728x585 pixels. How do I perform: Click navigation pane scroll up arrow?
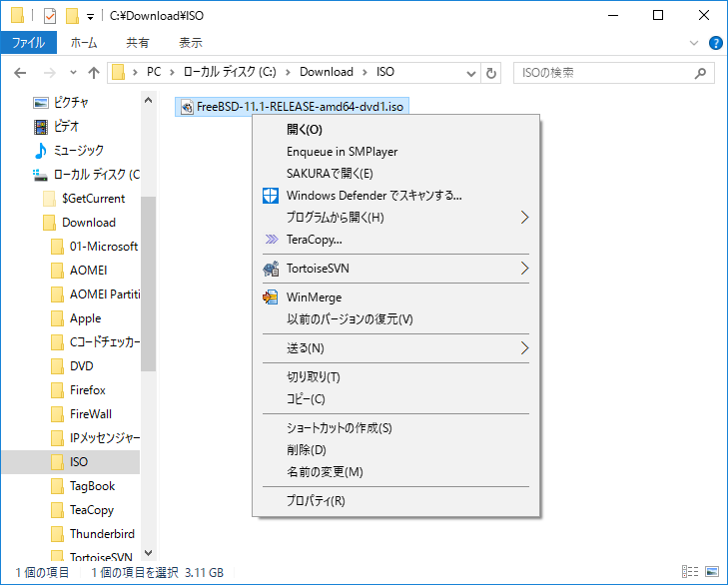click(x=148, y=100)
